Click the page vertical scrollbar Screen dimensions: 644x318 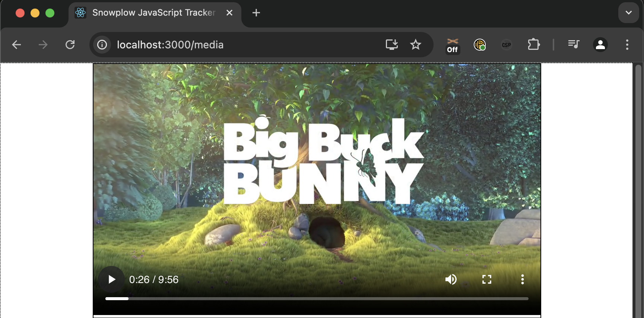coord(638,190)
